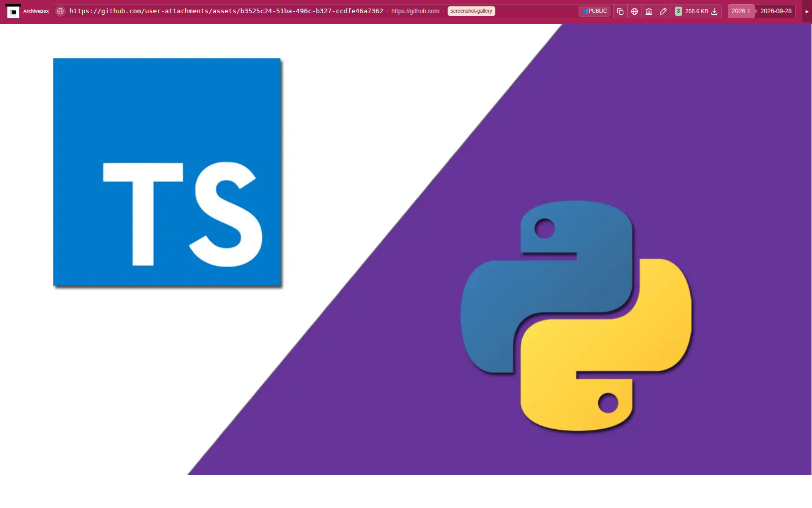Open the ArchiveBox home text link
The height and width of the screenshot is (508, 812).
[36, 11]
